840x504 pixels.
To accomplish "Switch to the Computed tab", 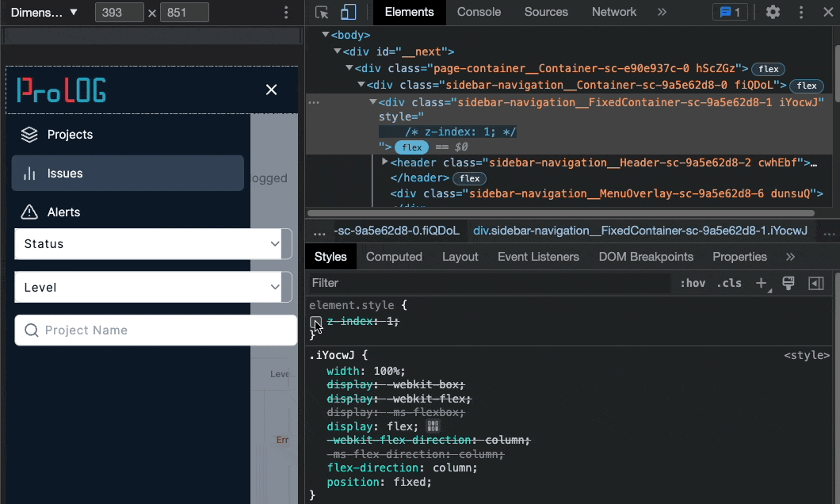I will (394, 257).
